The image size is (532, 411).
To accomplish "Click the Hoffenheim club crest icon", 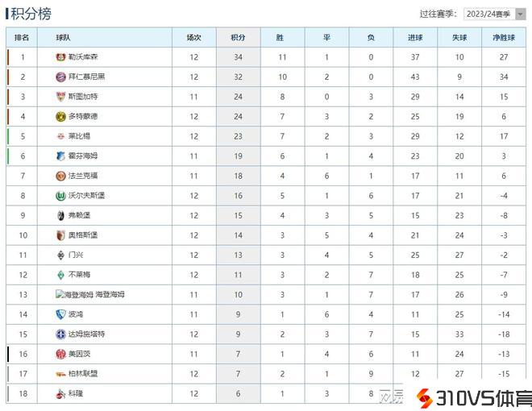I will coord(60,156).
